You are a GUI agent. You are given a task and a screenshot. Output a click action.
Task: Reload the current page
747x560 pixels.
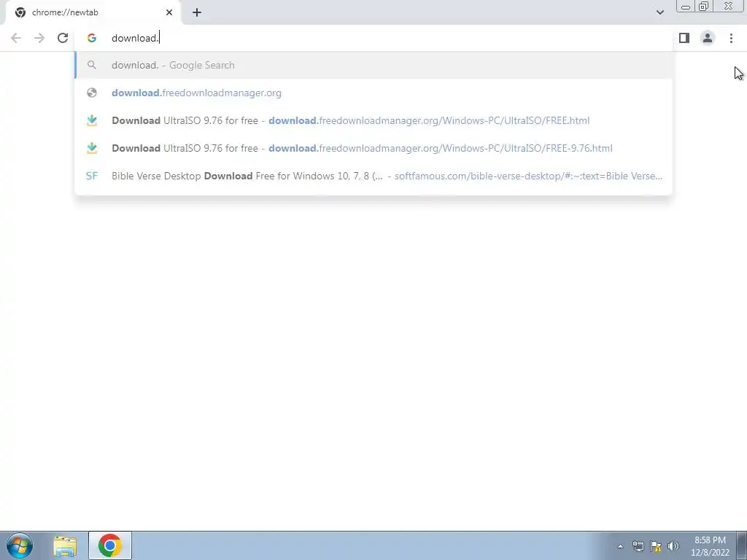[x=63, y=38]
